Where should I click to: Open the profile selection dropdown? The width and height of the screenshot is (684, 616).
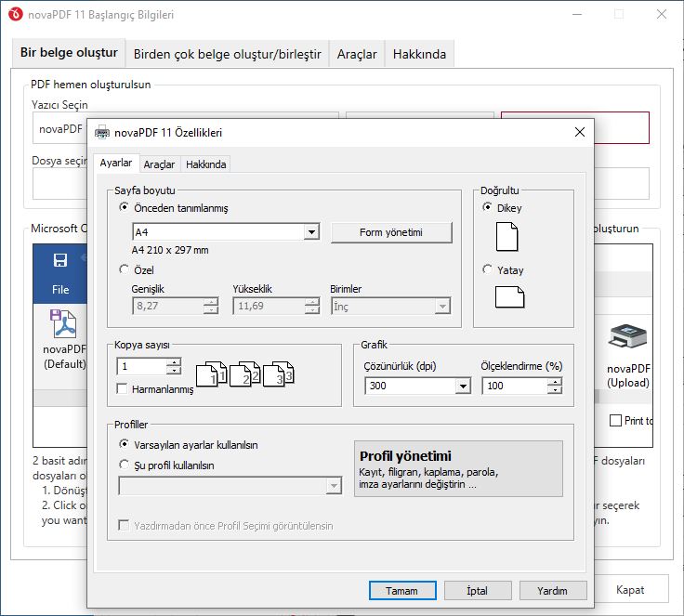coord(334,486)
